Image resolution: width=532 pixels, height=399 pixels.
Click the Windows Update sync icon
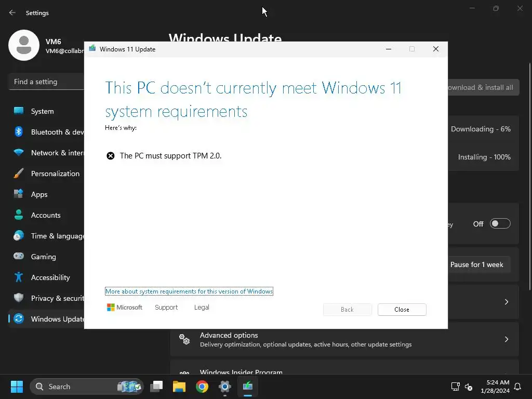(x=19, y=318)
